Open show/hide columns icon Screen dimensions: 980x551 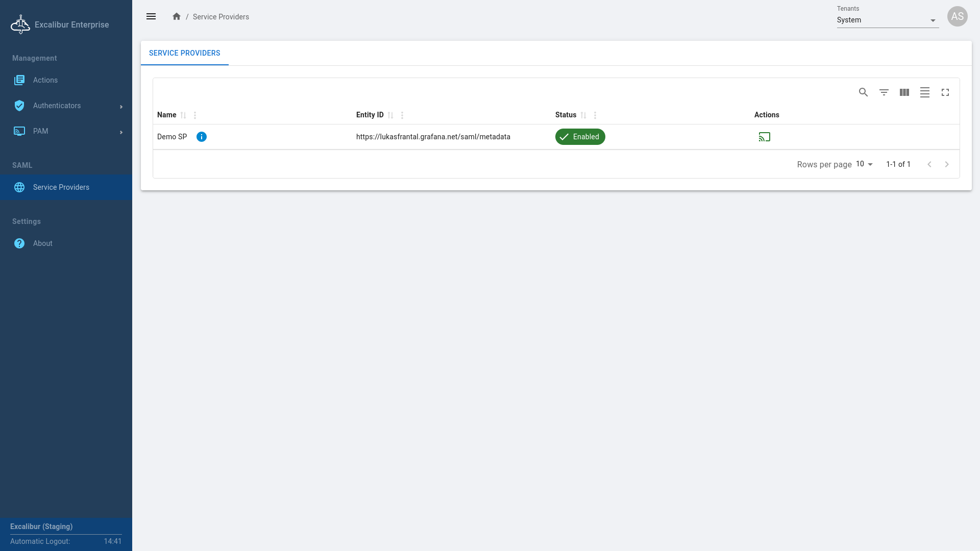(x=904, y=92)
